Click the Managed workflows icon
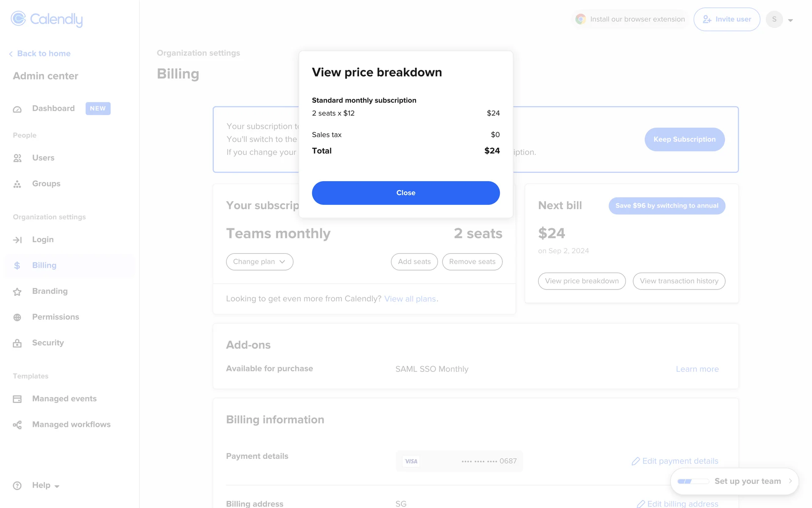The width and height of the screenshot is (812, 508). pos(17,425)
